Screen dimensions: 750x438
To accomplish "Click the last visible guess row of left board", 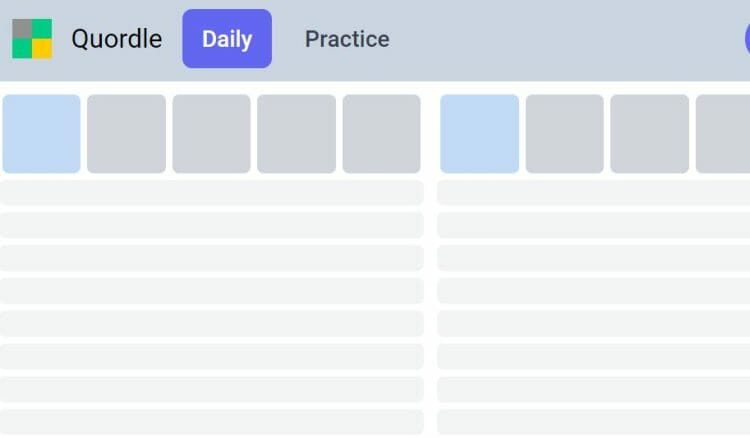I will pyautogui.click(x=212, y=422).
